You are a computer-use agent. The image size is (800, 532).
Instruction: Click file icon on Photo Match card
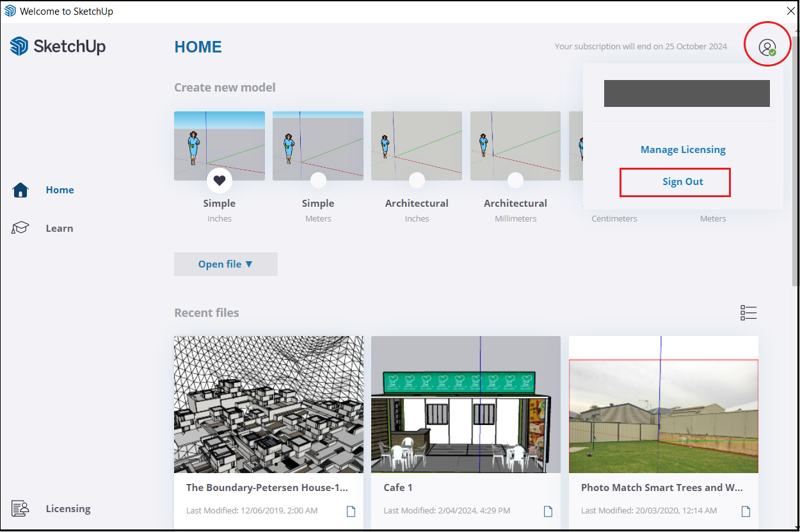[x=746, y=511]
